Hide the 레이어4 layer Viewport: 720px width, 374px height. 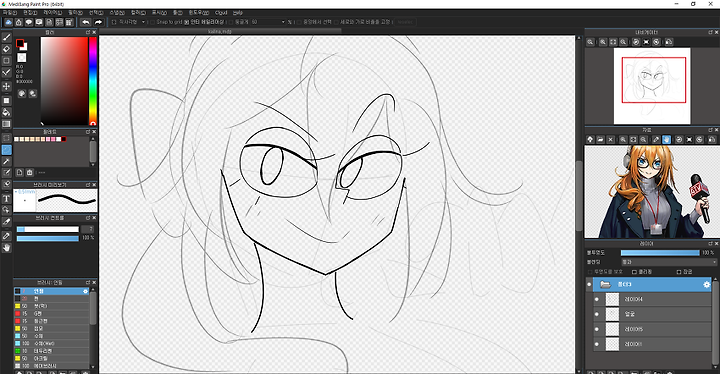[597, 300]
